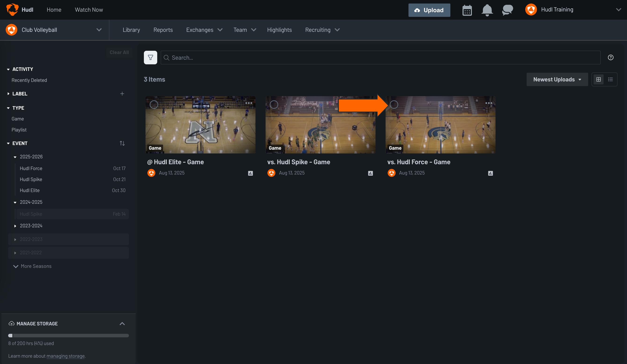The height and width of the screenshot is (364, 627).
Task: Switch to grid view layout
Action: pos(598,80)
